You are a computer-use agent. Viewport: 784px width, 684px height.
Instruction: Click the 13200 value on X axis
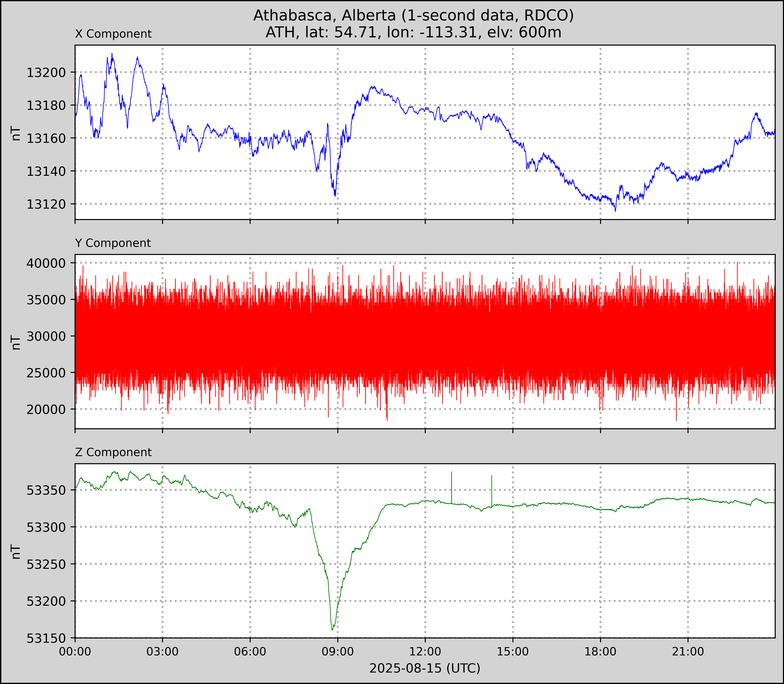coord(46,72)
